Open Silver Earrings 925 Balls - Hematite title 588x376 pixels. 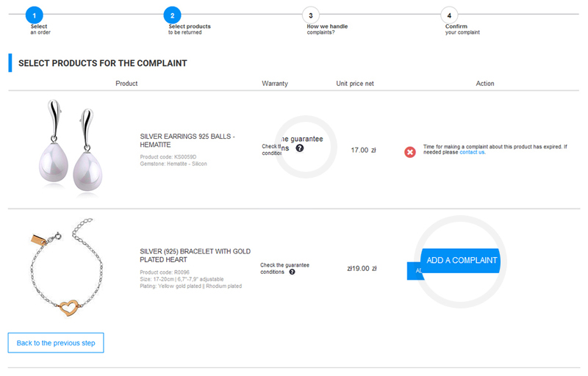coord(187,140)
